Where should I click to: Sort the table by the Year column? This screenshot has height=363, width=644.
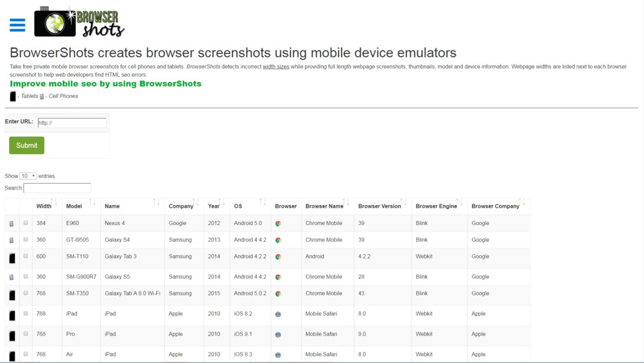point(217,206)
